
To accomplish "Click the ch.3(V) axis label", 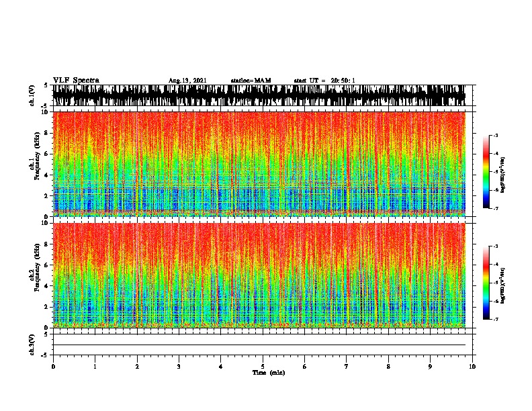I will click(x=32, y=345).
